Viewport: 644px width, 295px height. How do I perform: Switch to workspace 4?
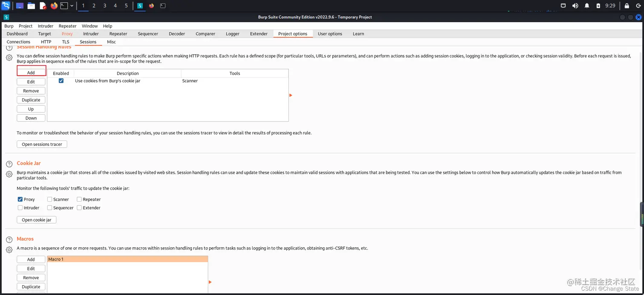tap(115, 6)
